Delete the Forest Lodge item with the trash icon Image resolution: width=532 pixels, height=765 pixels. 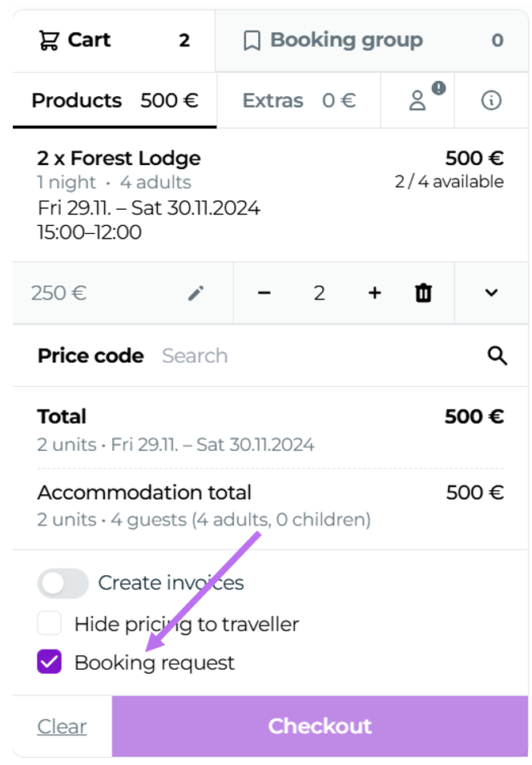pos(423,293)
